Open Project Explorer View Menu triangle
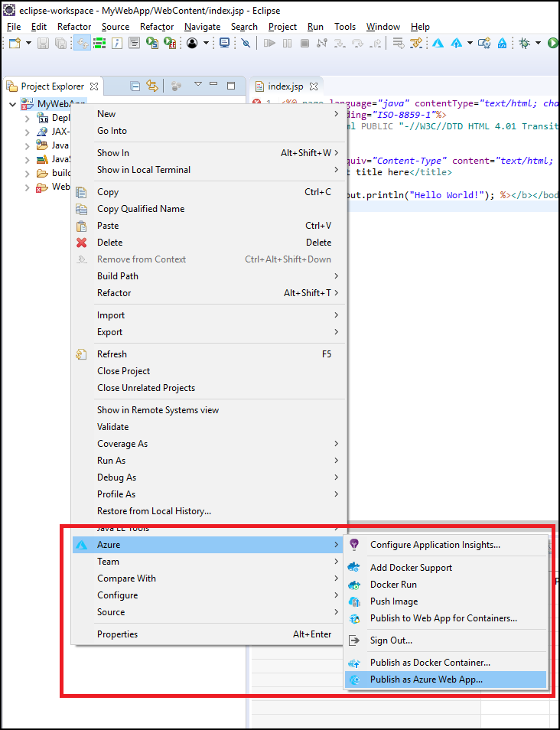 [198, 84]
